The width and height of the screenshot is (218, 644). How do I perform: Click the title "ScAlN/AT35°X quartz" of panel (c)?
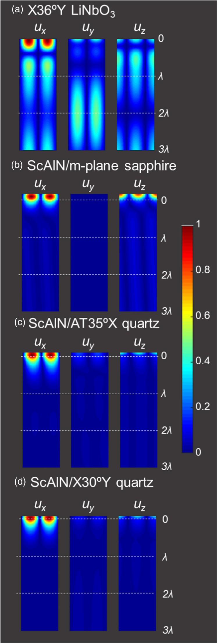94,323
